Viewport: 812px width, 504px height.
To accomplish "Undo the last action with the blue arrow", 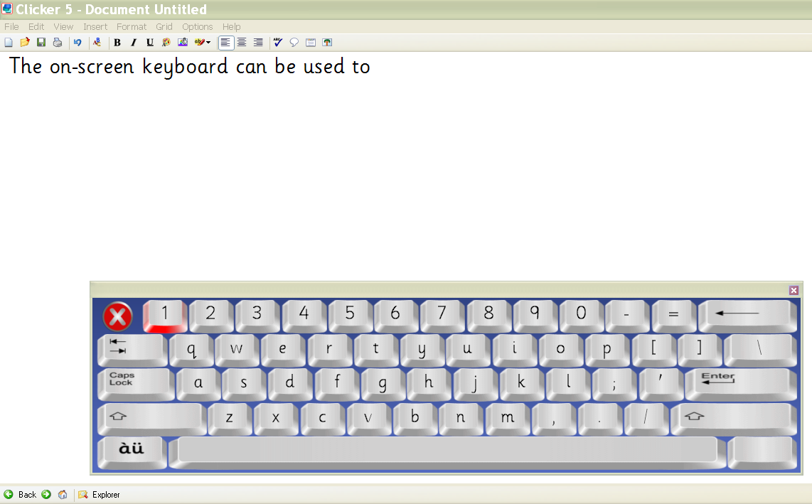I will coord(78,43).
